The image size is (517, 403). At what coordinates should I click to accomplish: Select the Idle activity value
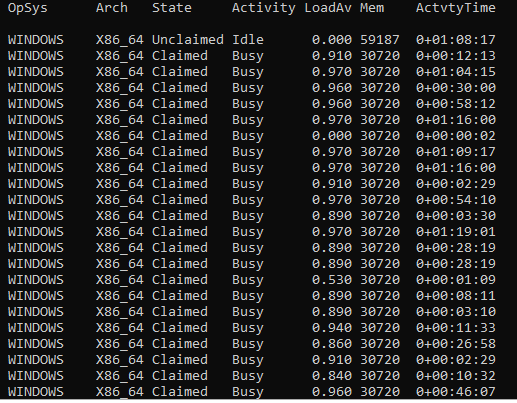pyautogui.click(x=248, y=40)
